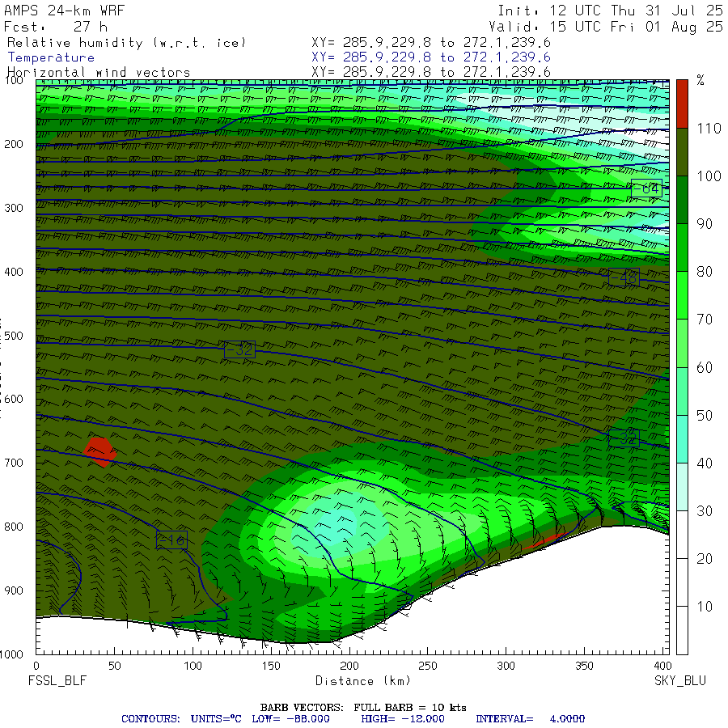Select the '90' colorbar value label
728x728 pixels.
click(x=705, y=224)
